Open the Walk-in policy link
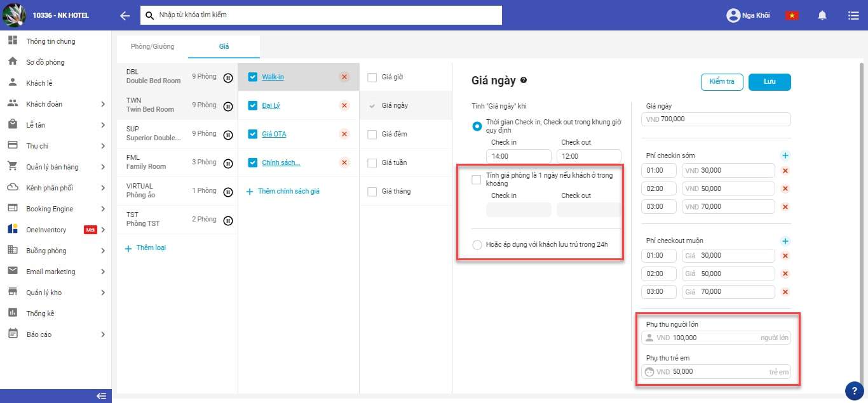Viewport: 868px width, 403px height. click(x=273, y=77)
